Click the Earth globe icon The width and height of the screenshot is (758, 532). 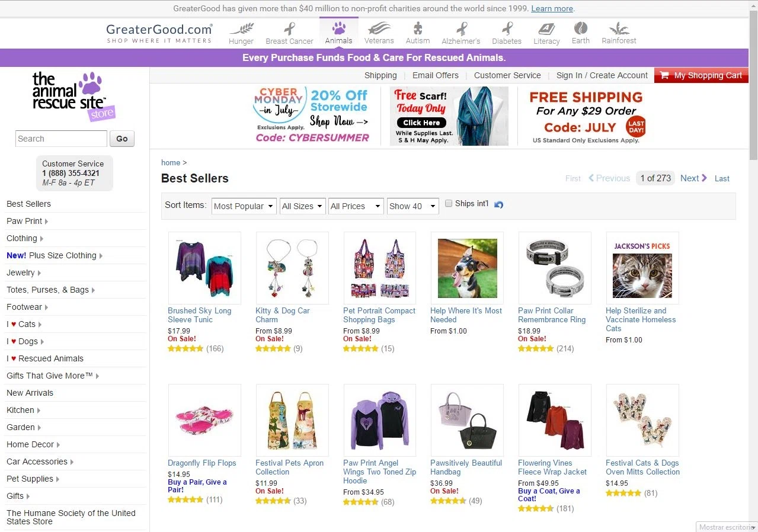[x=581, y=28]
